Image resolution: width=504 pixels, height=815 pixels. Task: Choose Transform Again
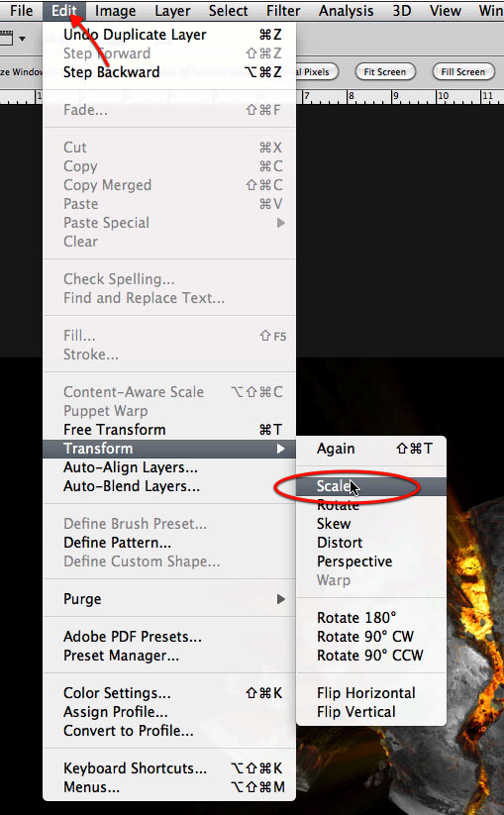(371, 448)
